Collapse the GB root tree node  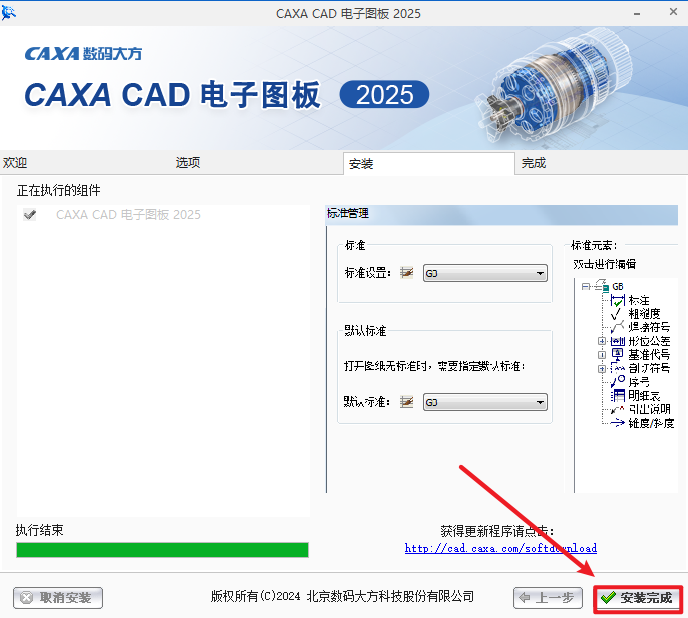coord(585,287)
